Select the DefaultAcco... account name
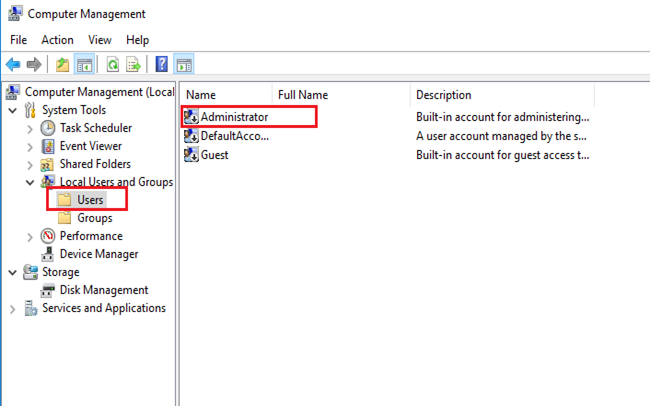The image size is (650, 406). 235,136
